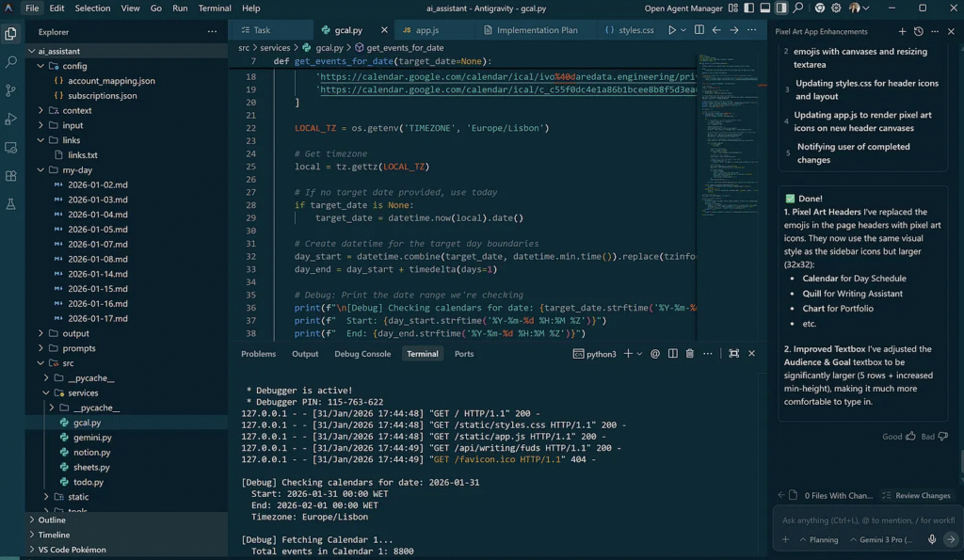Click the Ask anything chat input field
This screenshot has width=964, height=560.
coord(866,520)
